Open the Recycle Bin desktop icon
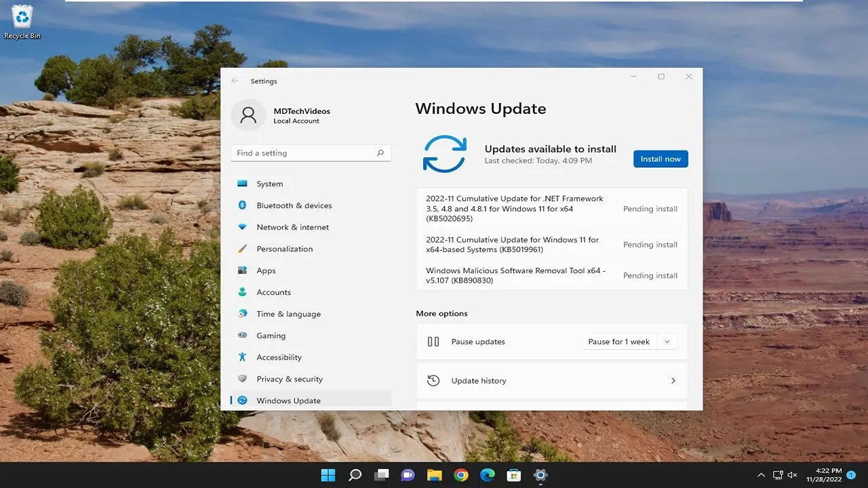This screenshot has height=488, width=868. point(22,22)
